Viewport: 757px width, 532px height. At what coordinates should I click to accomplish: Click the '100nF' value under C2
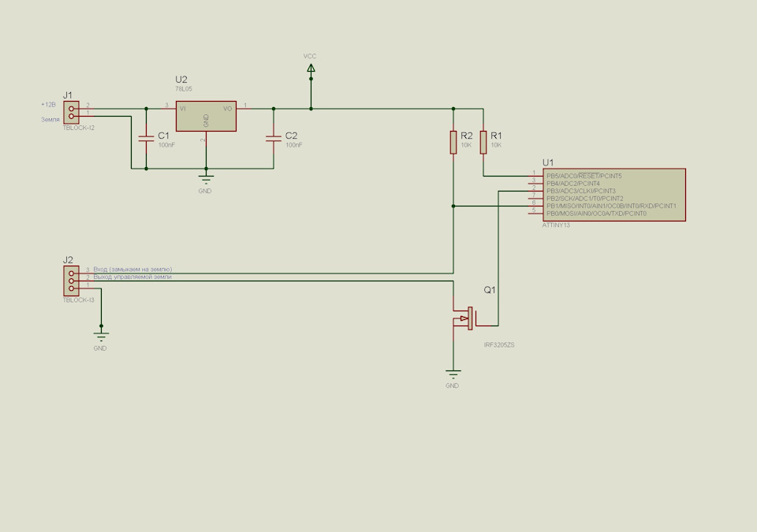pyautogui.click(x=294, y=145)
